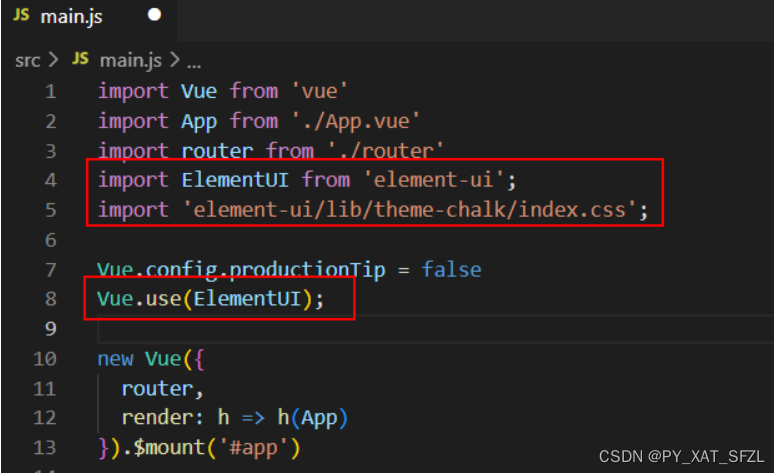
Task: Click 'Vue' identifier on line 1
Action: [199, 92]
